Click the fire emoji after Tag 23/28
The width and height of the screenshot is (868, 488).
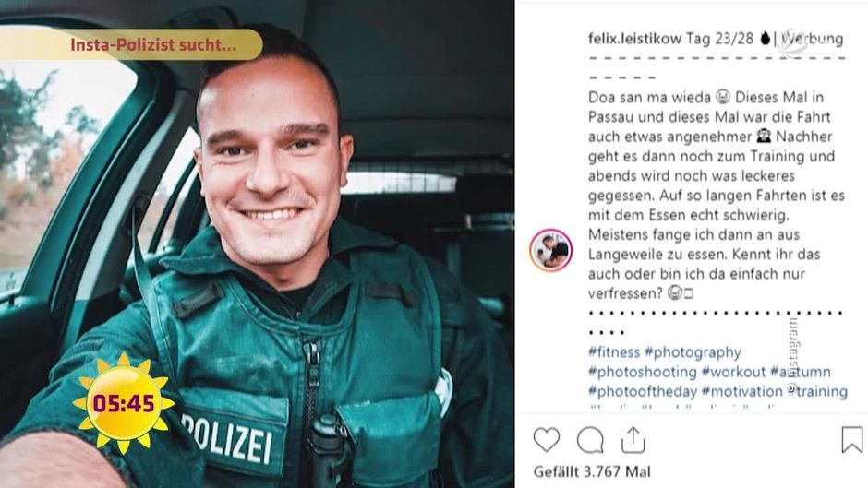(x=765, y=38)
